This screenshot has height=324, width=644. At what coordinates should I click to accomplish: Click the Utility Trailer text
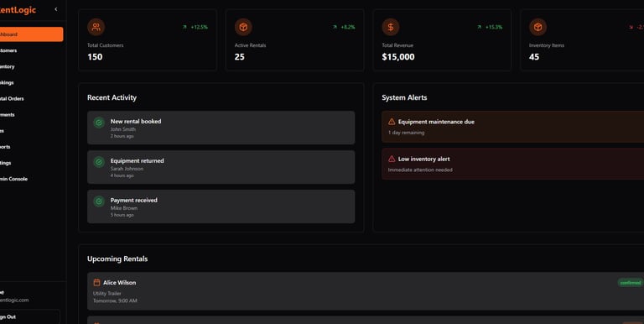107,293
